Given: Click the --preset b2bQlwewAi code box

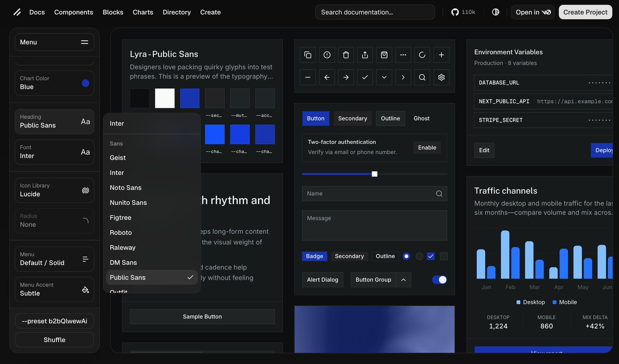Looking at the screenshot, I should [x=55, y=321].
